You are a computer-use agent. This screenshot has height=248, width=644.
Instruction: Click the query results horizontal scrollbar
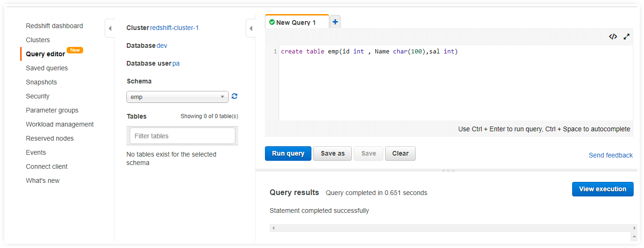pos(451,228)
